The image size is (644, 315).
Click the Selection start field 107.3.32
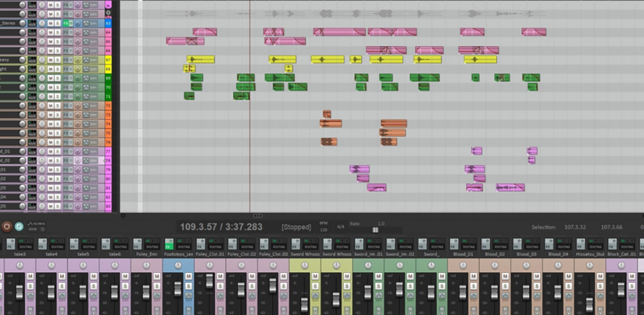point(575,227)
